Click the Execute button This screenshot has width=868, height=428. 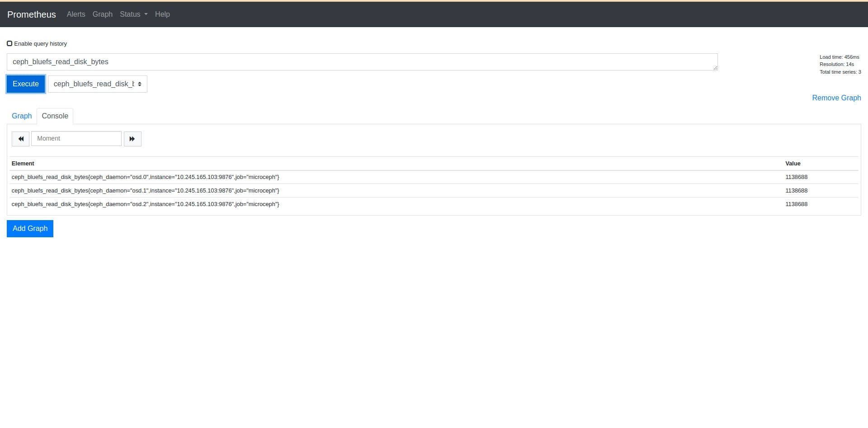click(x=25, y=84)
